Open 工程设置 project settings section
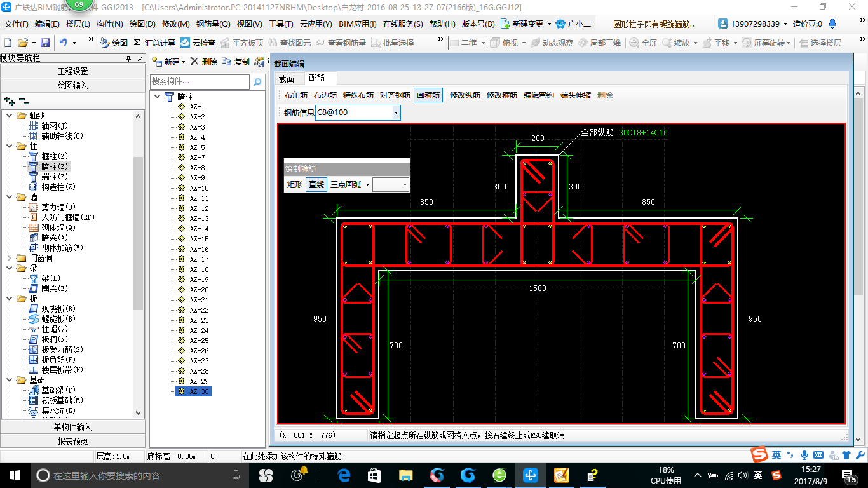Viewport: 868px width, 488px height. tap(73, 71)
